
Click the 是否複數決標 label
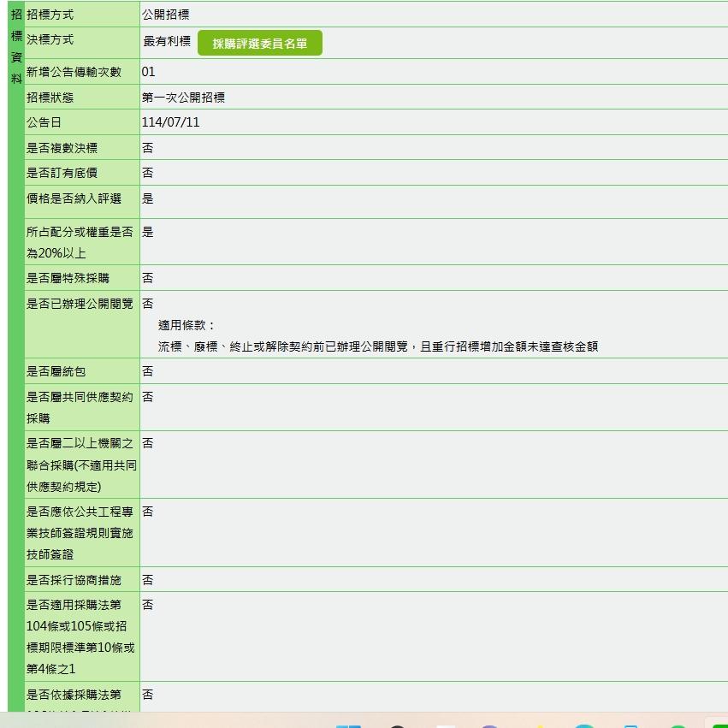(62, 148)
